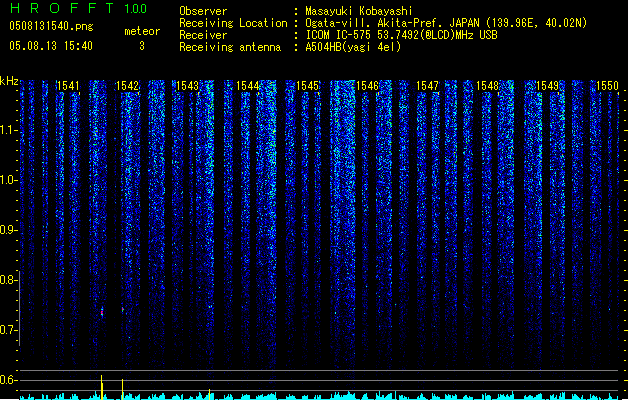Click the 0.7 kHz axis tick label
The image size is (629, 400).
tap(8, 330)
